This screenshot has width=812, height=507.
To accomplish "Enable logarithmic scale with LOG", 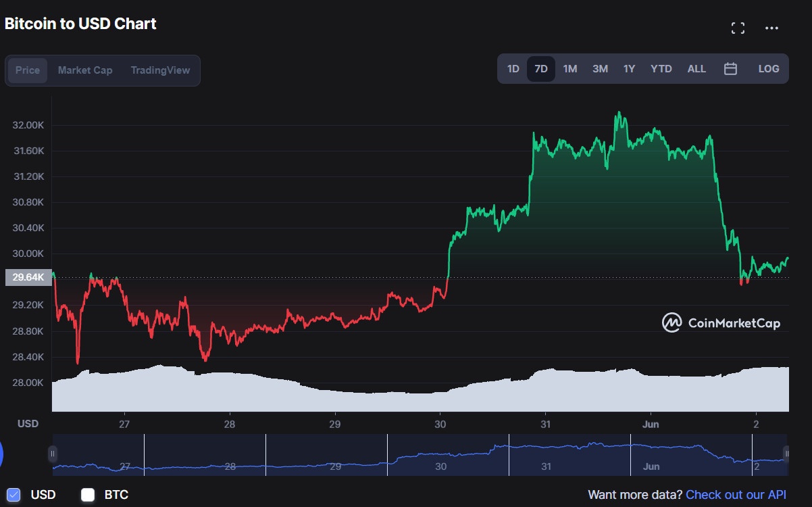I will [768, 68].
